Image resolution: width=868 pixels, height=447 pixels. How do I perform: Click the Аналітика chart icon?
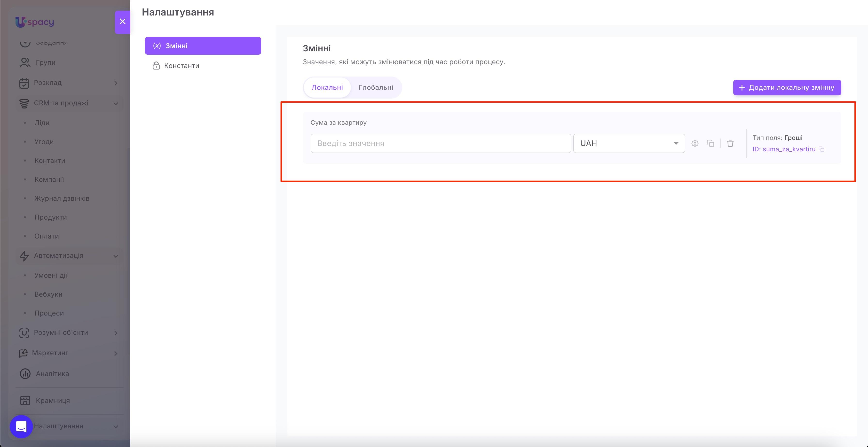click(x=25, y=374)
